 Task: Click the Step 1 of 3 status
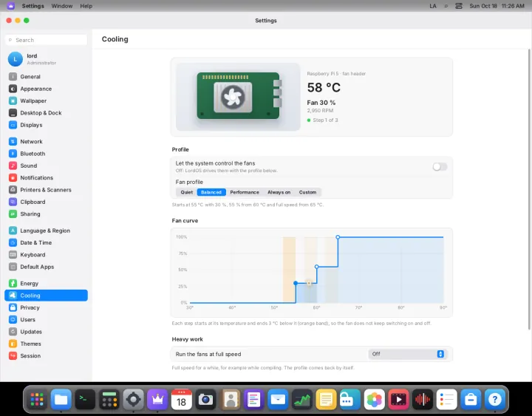pyautogui.click(x=322, y=120)
